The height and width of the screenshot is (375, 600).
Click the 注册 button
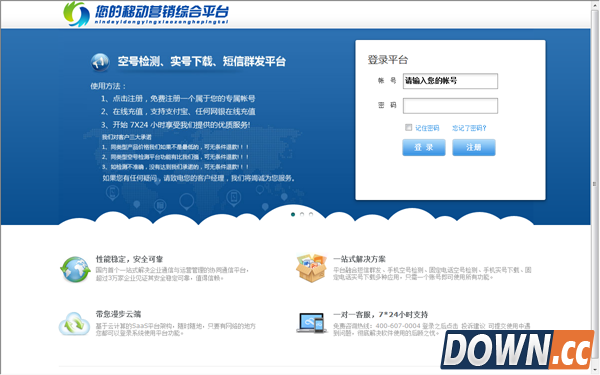coord(474,147)
